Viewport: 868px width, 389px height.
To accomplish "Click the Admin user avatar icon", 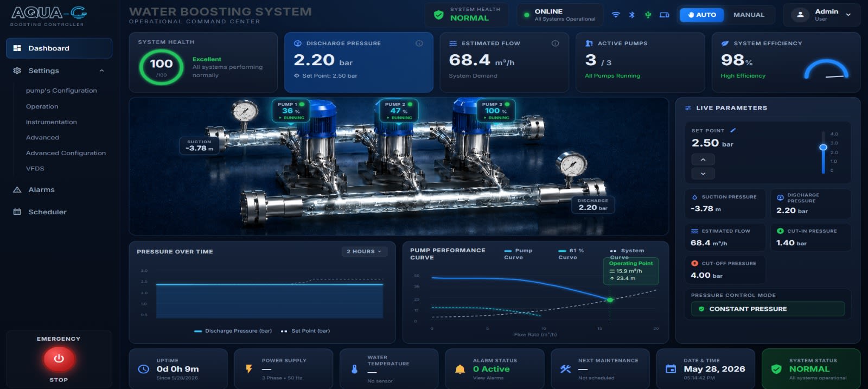I will (800, 15).
